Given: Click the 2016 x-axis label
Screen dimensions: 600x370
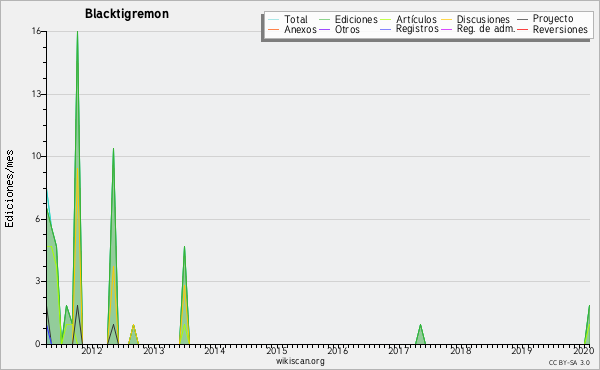Looking at the screenshot, I should [338, 350].
